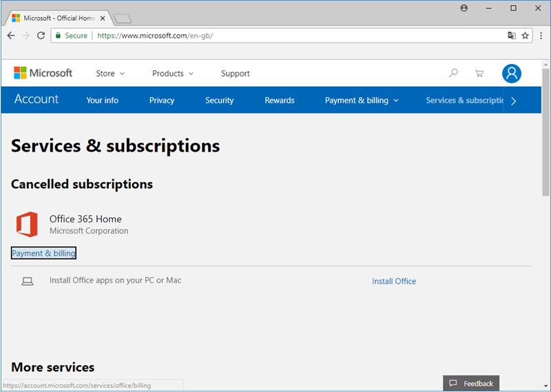Select the Privacy tab
This screenshot has width=551, height=392.
click(x=162, y=100)
